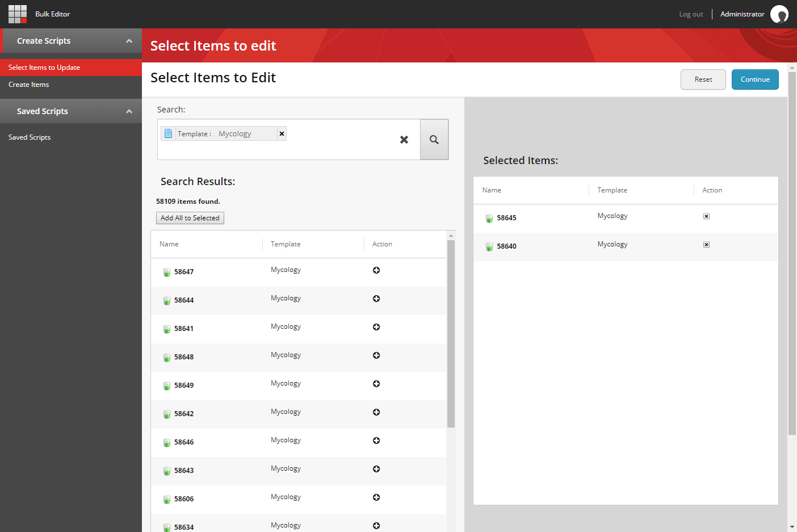The height and width of the screenshot is (532, 797).
Task: Remove item 58640 from selected items
Action: (706, 245)
